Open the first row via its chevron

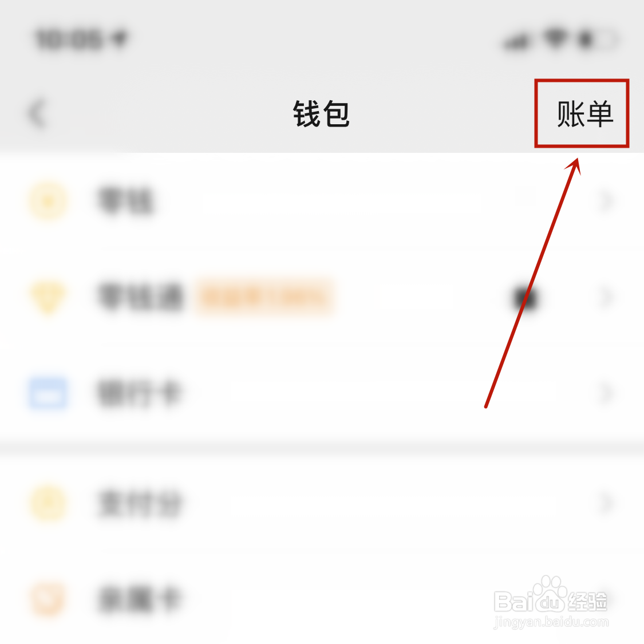607,202
